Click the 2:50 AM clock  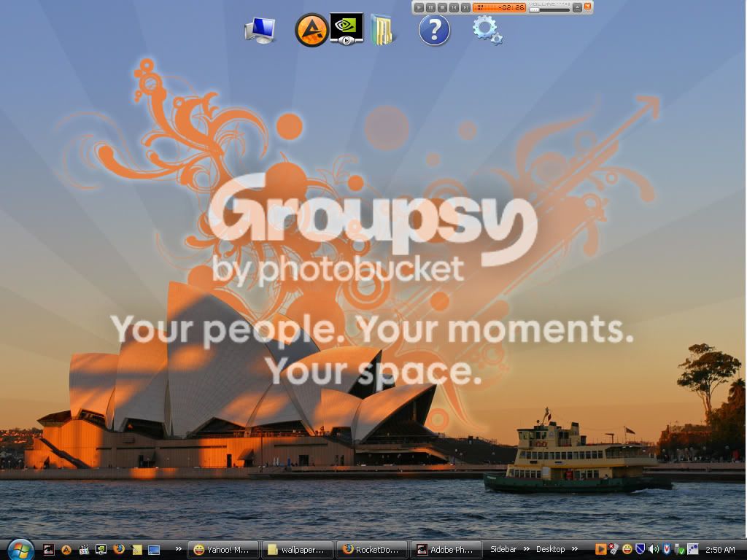click(x=720, y=550)
